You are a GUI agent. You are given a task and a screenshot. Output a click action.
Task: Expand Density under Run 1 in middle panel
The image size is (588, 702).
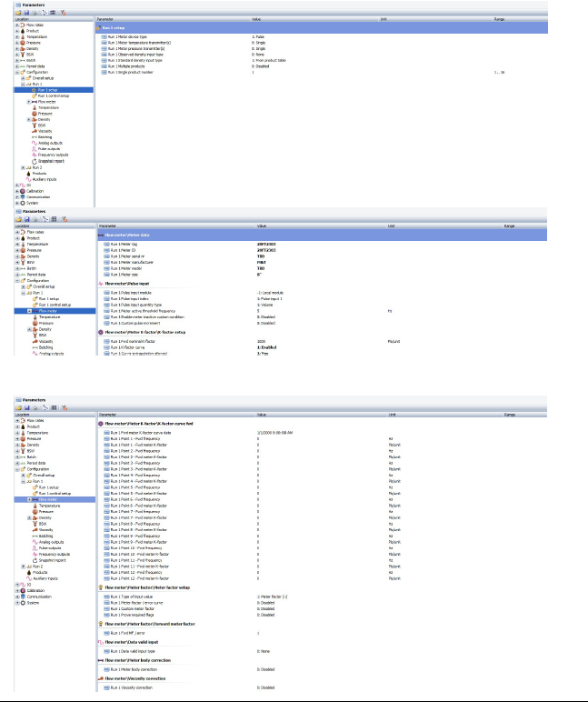point(29,329)
